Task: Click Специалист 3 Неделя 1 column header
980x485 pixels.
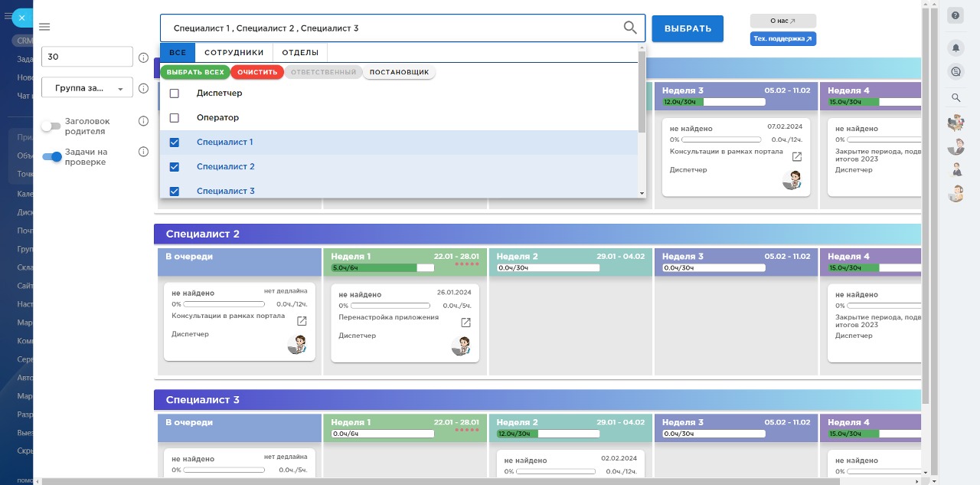Action: click(x=405, y=428)
